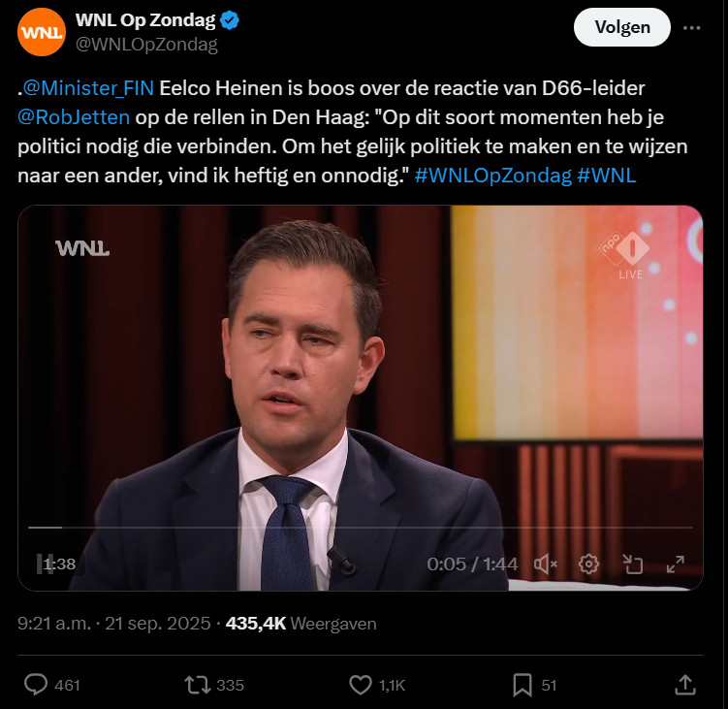Open picture-in-picture for the video
Screen dimensions: 728x709
pos(632,564)
